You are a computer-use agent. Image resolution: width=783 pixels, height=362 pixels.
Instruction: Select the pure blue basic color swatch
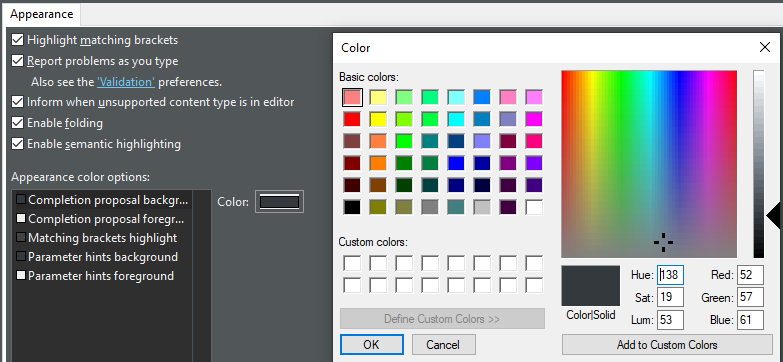[456, 163]
